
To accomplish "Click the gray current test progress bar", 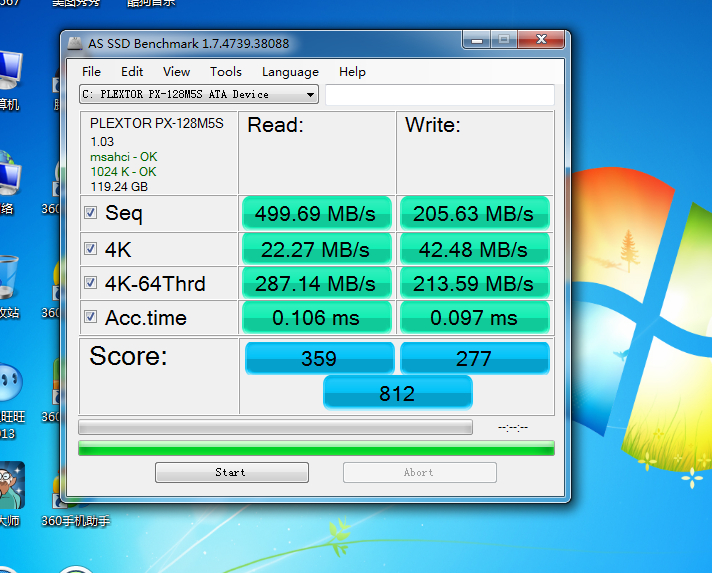I will click(x=275, y=427).
